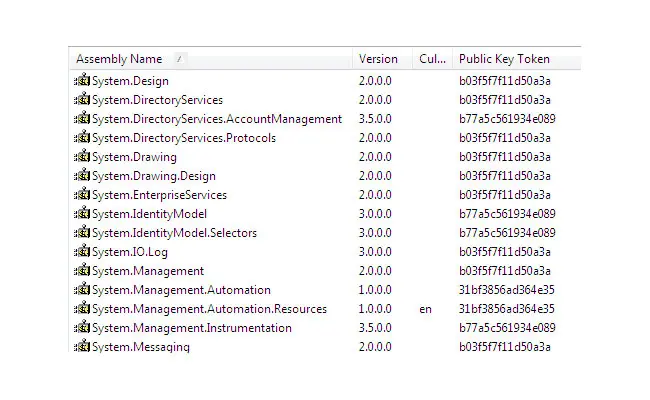Image resolution: width=650 pixels, height=400 pixels.
Task: Click the System.Management assembly icon
Action: pyautogui.click(x=82, y=270)
